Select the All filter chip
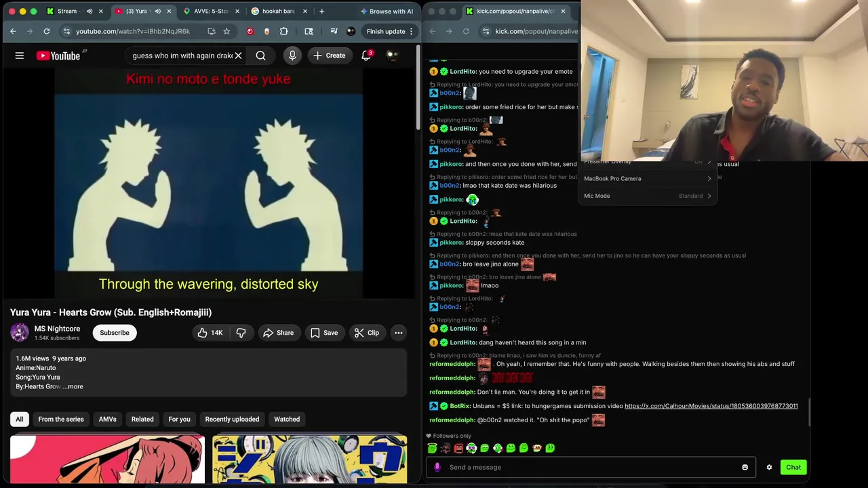 point(20,419)
